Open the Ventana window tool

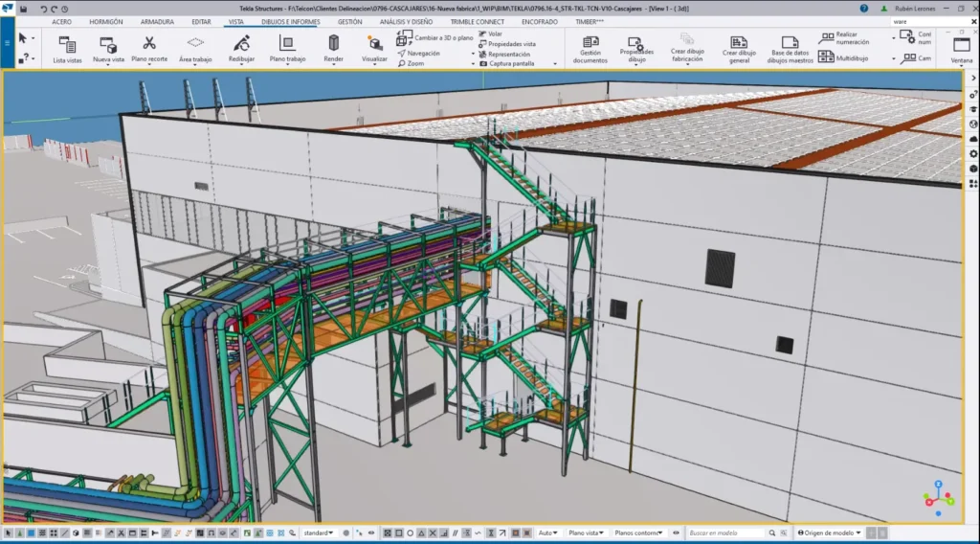pos(961,50)
